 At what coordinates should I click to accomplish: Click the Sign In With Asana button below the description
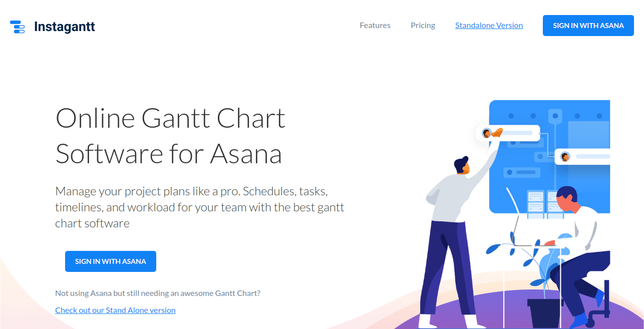[111, 261]
